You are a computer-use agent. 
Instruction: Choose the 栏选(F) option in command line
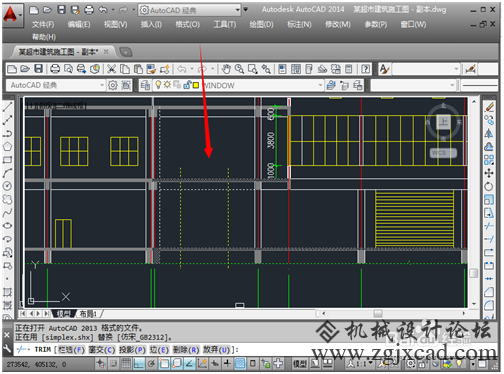(71, 350)
